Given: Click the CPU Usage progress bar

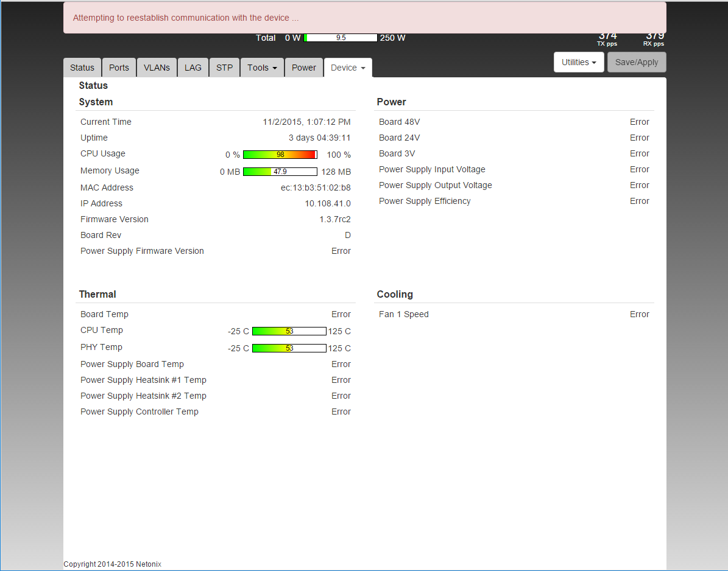Looking at the screenshot, I should click(280, 155).
